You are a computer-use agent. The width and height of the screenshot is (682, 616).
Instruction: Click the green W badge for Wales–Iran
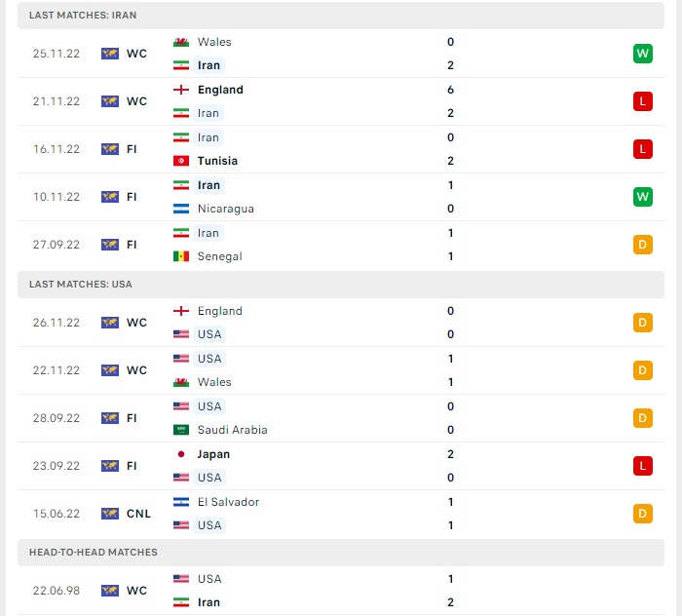tap(642, 54)
